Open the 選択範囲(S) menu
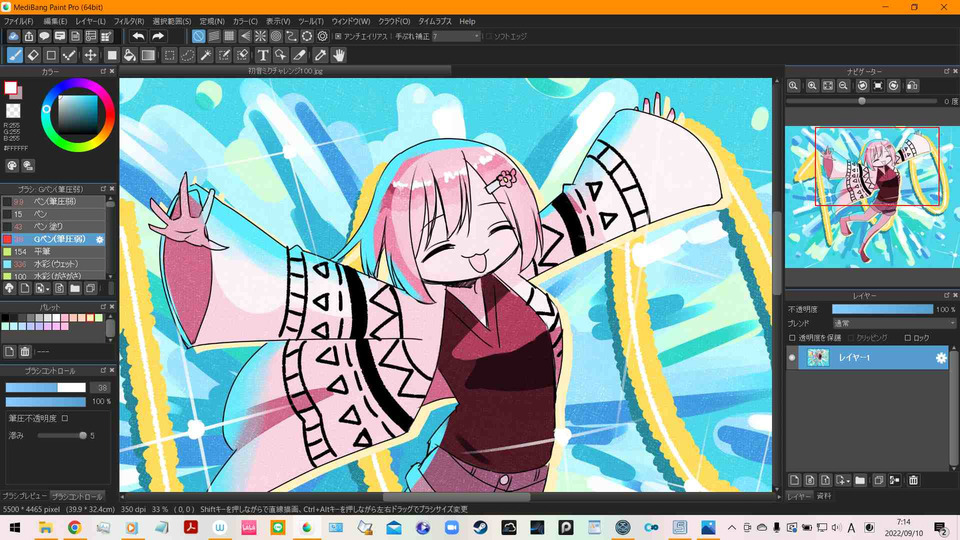The height and width of the screenshot is (540, 960). pos(172,21)
